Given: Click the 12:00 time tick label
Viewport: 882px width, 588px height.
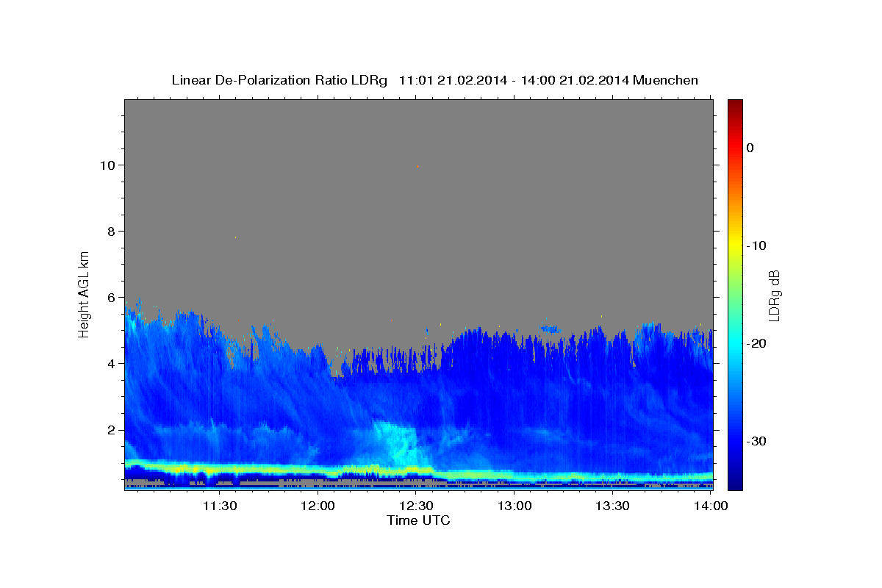Looking at the screenshot, I should pos(318,506).
